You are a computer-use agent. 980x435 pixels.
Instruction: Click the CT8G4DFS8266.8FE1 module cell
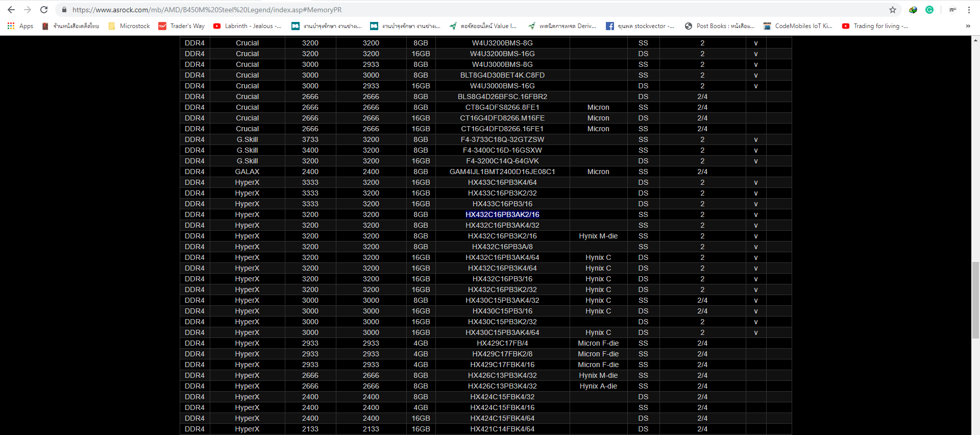pyautogui.click(x=502, y=107)
